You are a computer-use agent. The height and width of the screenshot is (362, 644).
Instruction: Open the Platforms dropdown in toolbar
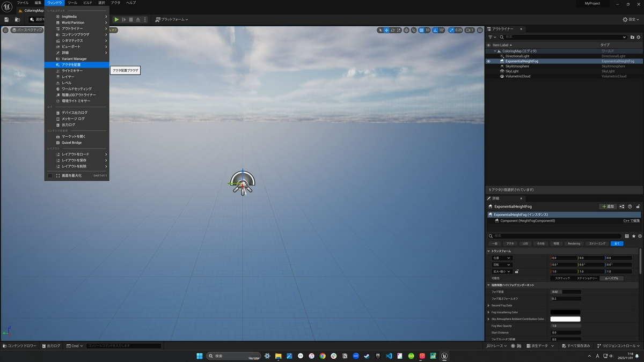172,19
